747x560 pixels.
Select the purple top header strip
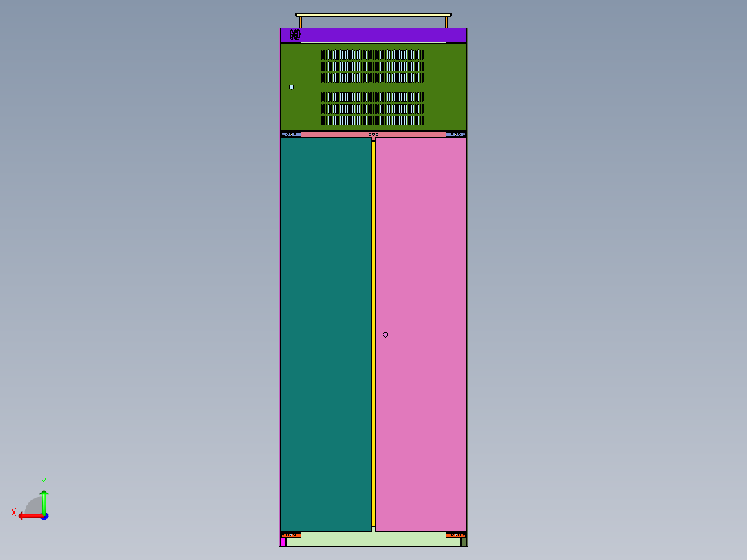click(373, 35)
